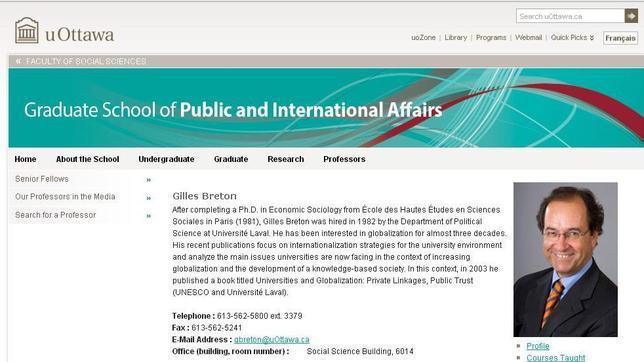Click fax number 613-562-5241

(x=216, y=328)
